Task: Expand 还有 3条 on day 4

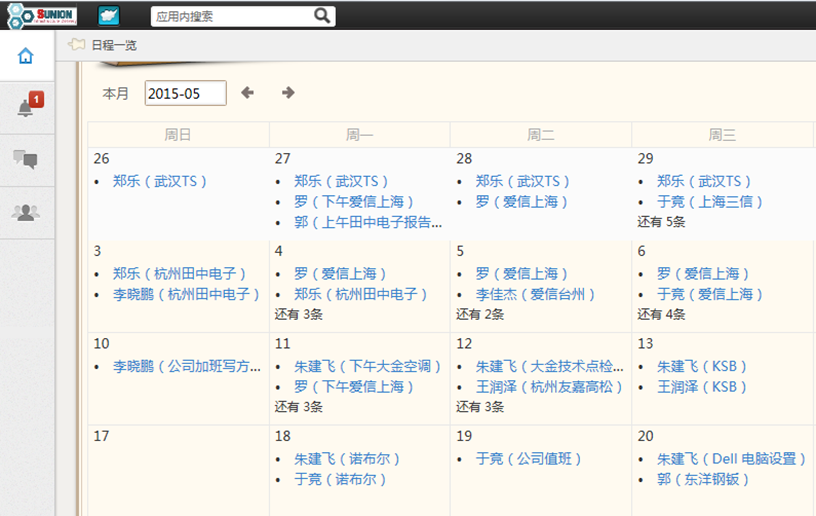Action: 299,315
